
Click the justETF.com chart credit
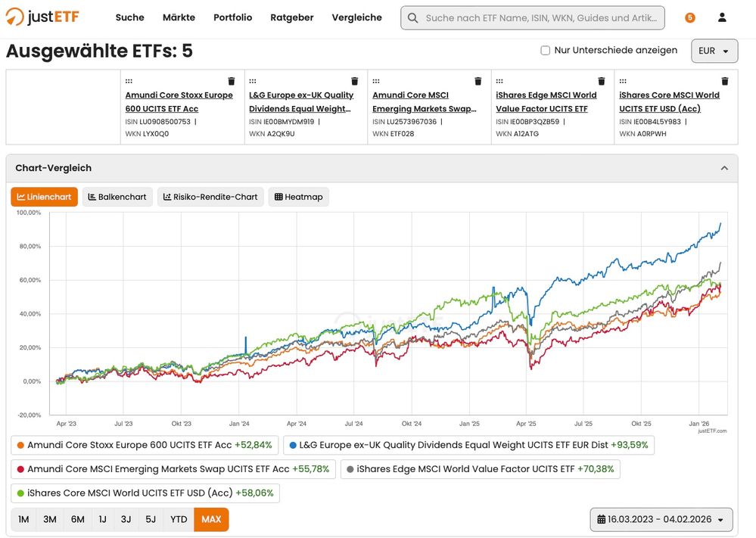712,431
